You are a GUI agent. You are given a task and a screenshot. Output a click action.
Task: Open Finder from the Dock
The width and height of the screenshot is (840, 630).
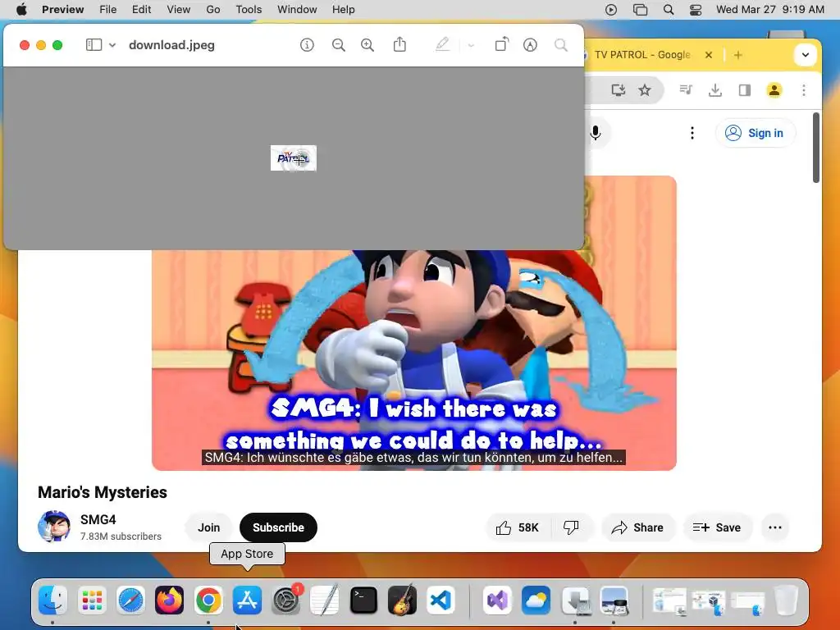click(53, 600)
